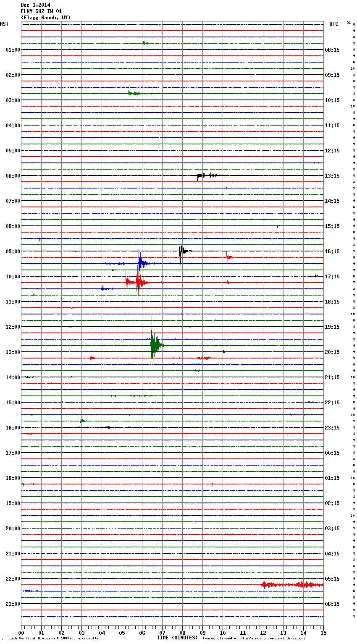
Task: Select the 04:00 MST time label
Action: pyautogui.click(x=13, y=126)
